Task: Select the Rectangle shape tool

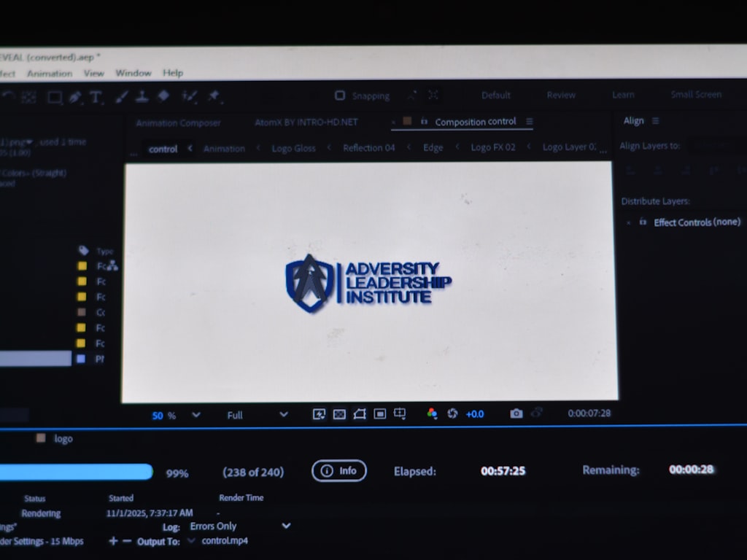Action: point(55,97)
